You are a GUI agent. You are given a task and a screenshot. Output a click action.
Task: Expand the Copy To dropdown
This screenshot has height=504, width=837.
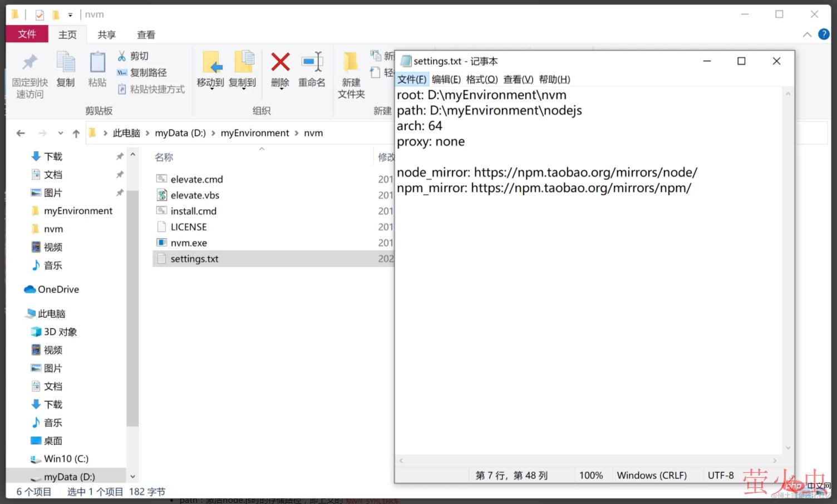coord(243,88)
